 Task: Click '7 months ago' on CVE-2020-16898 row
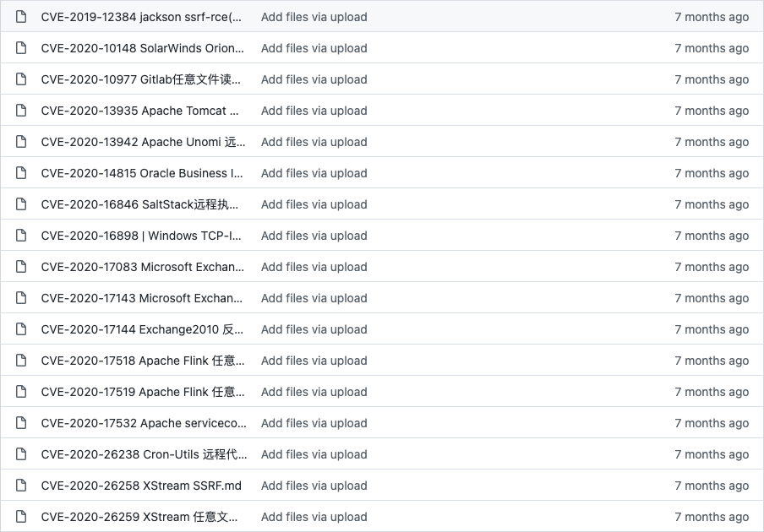712,236
